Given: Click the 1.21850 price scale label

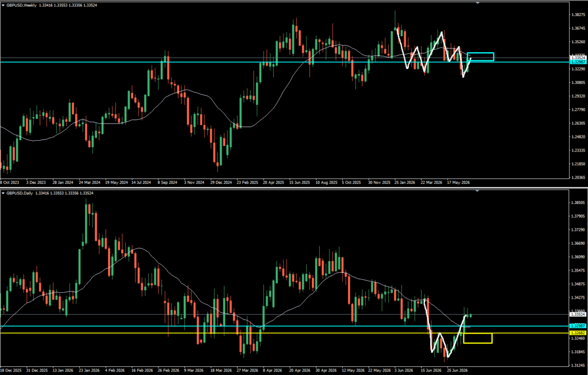Looking at the screenshot, I should pos(578,164).
